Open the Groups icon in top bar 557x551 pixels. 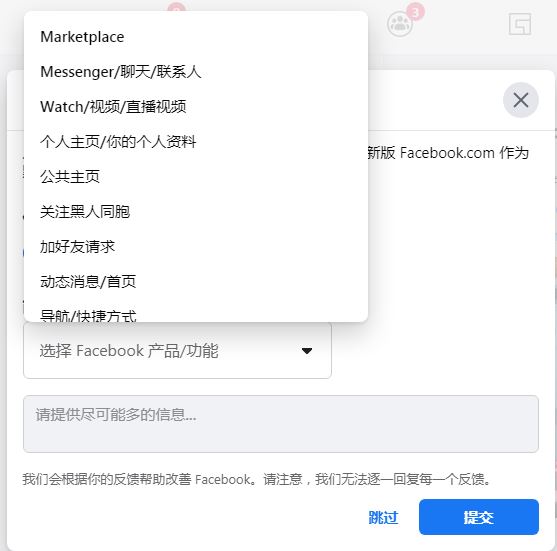tap(400, 24)
